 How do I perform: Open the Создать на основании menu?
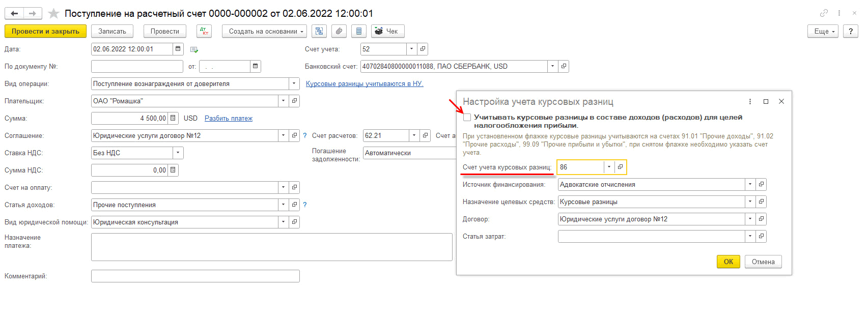click(264, 32)
